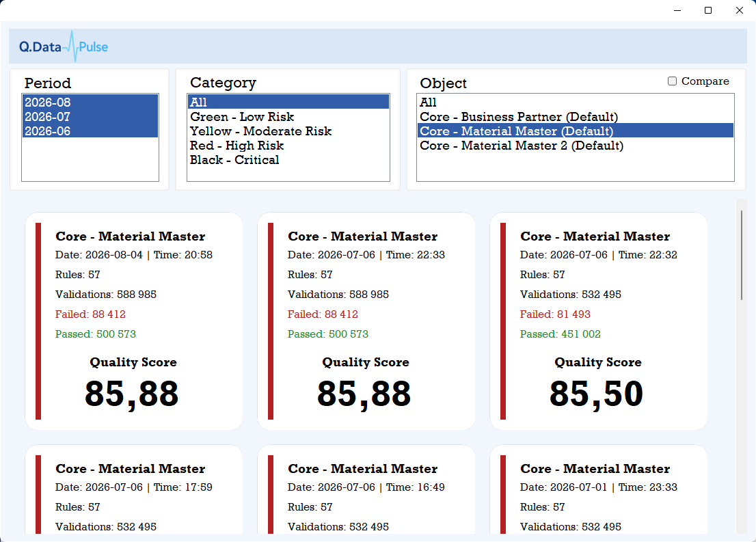Enable the Compare checkbox
The height and width of the screenshot is (542, 756).
672,81
